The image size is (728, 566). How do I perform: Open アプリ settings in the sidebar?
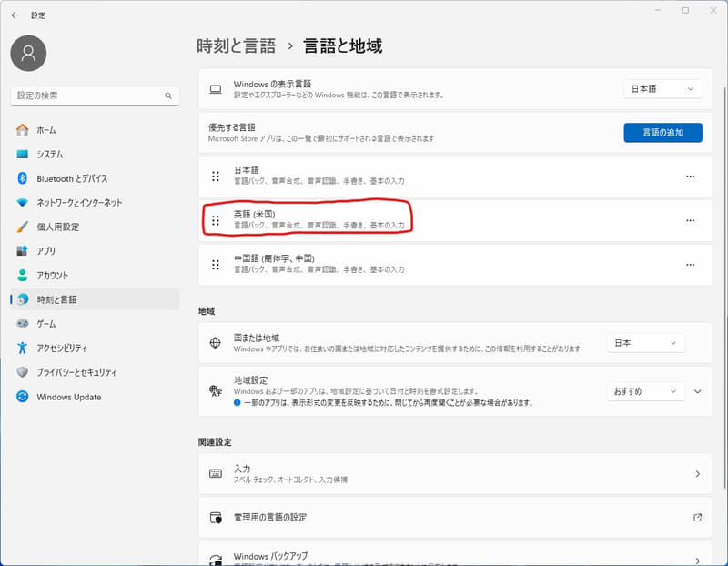44,251
